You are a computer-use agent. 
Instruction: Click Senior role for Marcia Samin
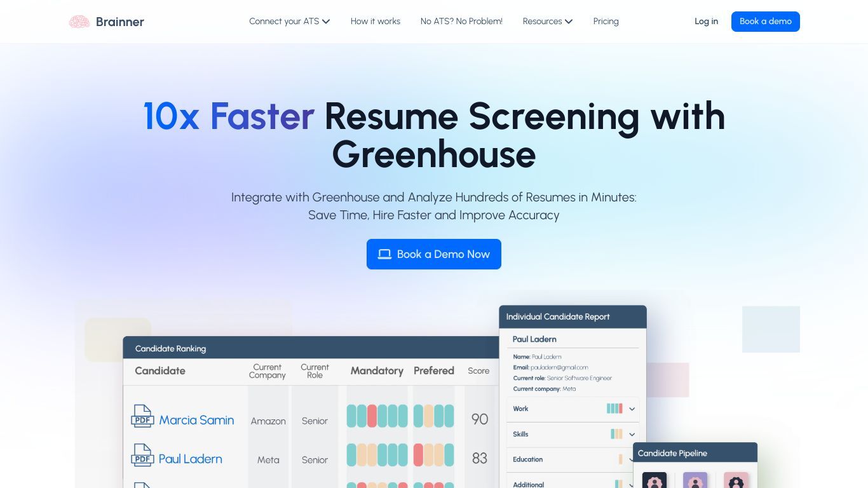315,421
